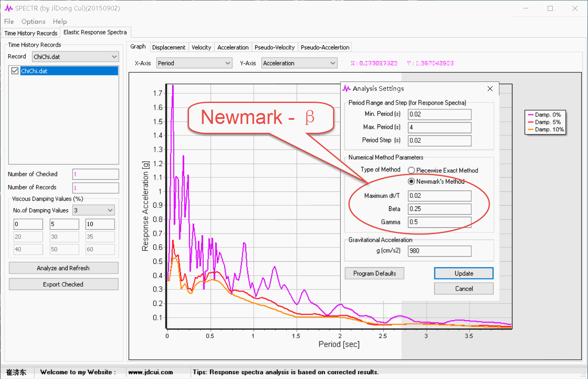The width and height of the screenshot is (588, 379).
Task: Click the Damp. 0% magenta legend swatch
Action: click(x=530, y=115)
